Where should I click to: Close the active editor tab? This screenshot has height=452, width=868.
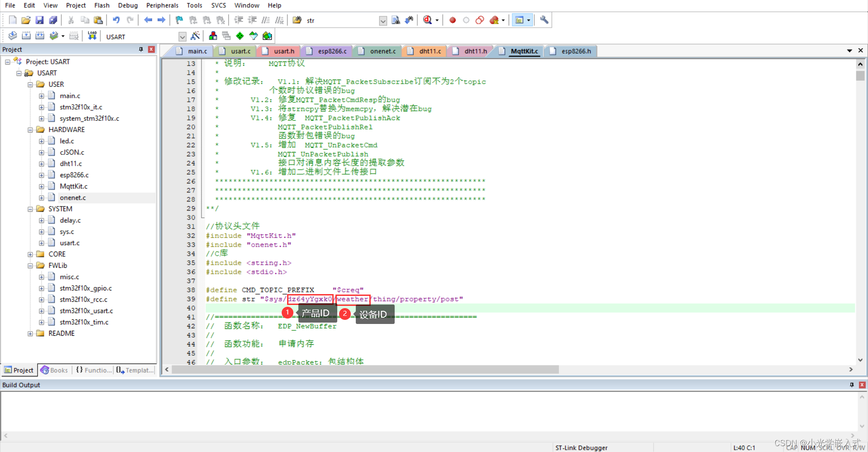coord(861,50)
